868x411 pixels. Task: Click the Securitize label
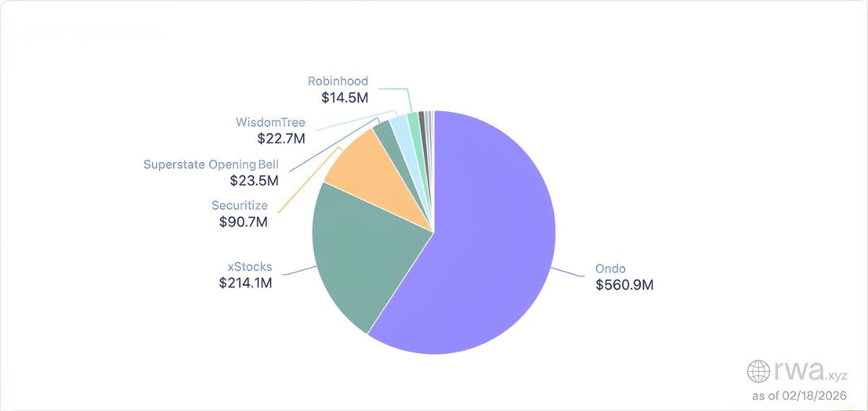pos(239,206)
